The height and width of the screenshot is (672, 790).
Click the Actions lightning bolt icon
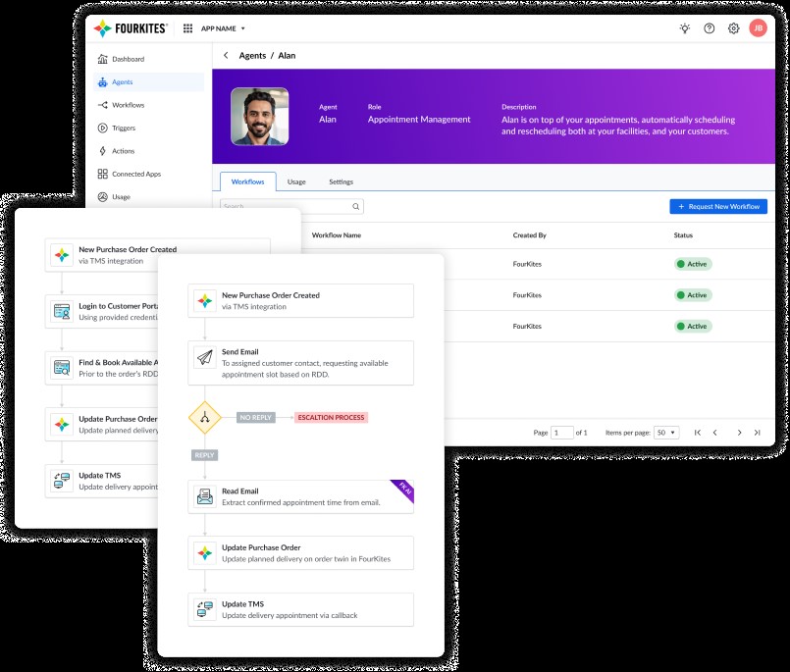(102, 151)
